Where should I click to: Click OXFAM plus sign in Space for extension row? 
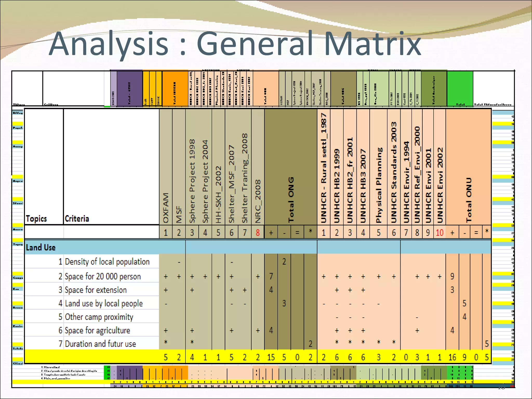click(x=166, y=290)
